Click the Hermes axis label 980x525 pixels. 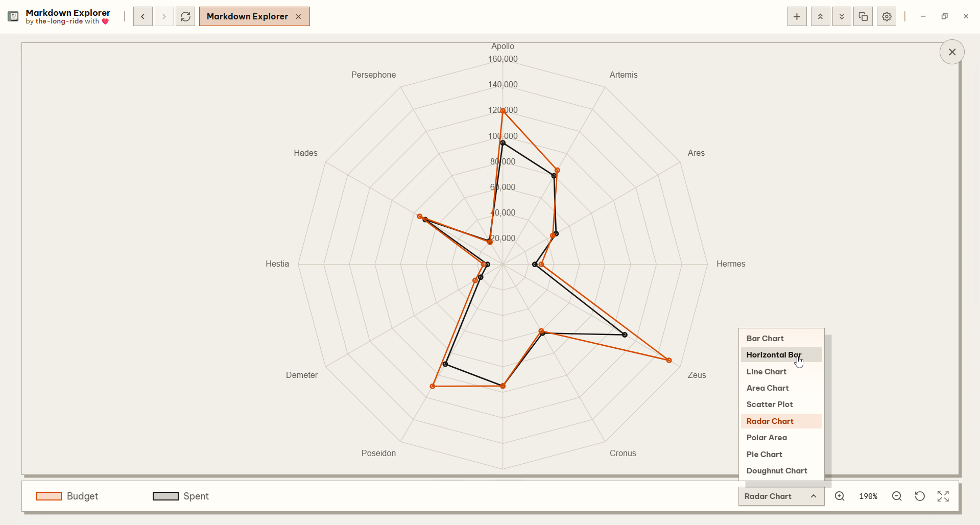tap(731, 264)
